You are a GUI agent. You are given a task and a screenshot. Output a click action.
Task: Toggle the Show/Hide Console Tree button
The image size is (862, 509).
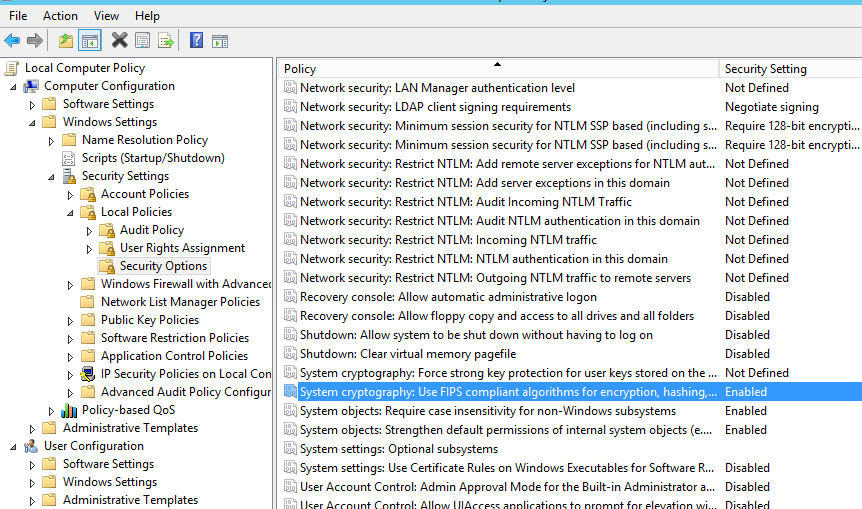(x=90, y=40)
